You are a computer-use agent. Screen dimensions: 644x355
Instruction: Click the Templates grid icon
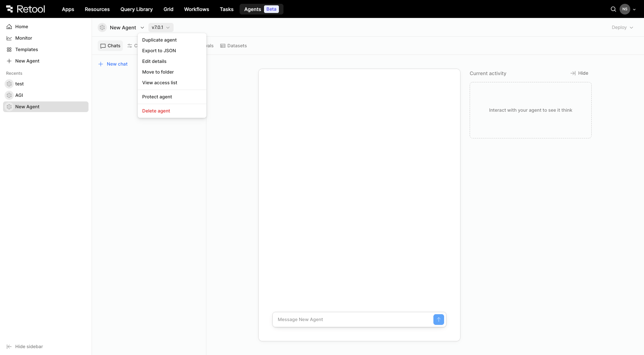[9, 50]
